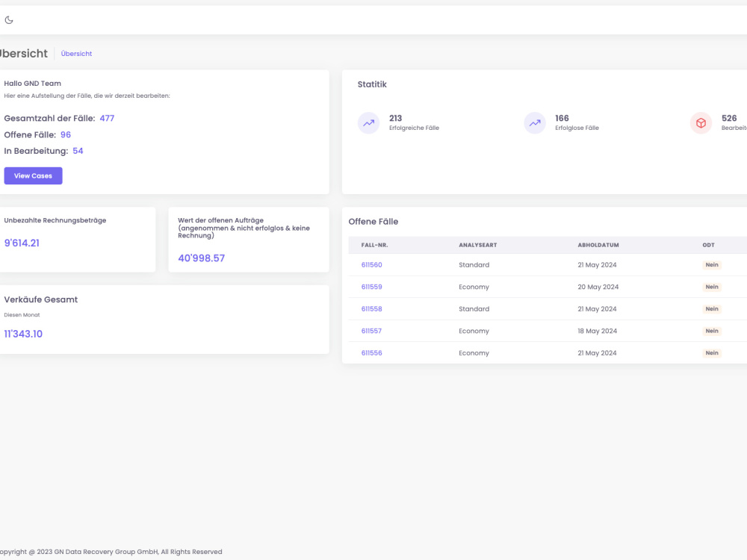Click the Diesen Monat label
Viewport: 747px width, 560px height.
[x=22, y=315]
